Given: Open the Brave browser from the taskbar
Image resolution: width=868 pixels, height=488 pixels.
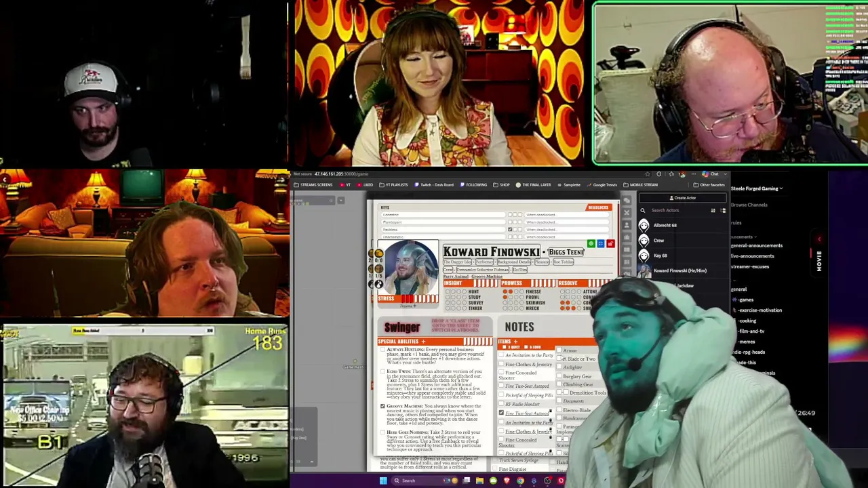Looking at the screenshot, I should (507, 481).
